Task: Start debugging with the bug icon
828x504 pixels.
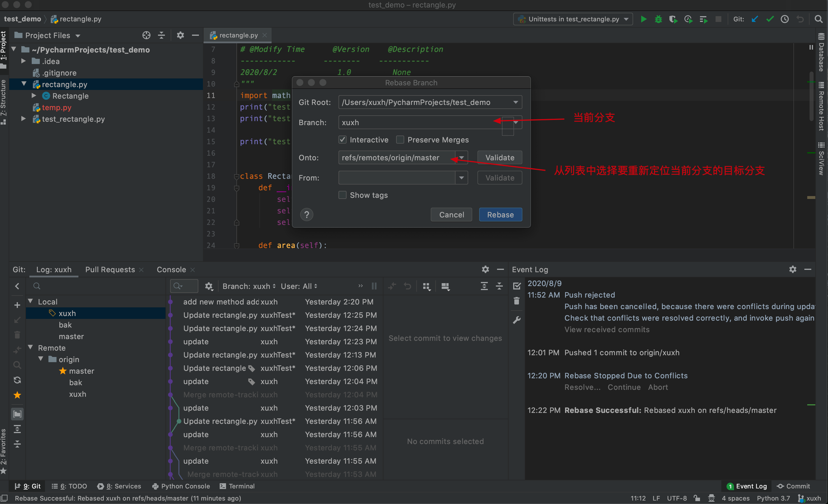Action: point(658,19)
